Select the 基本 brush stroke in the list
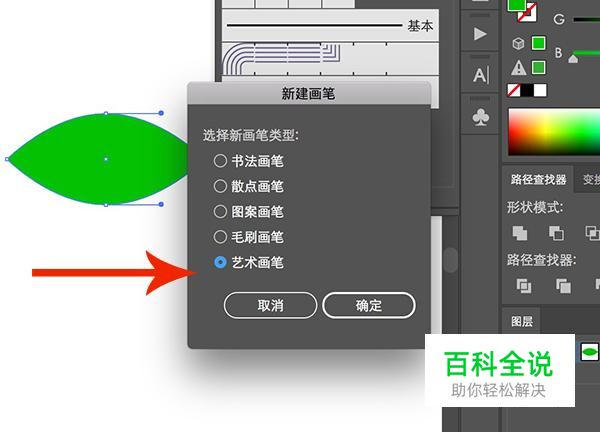 pyautogui.click(x=330, y=26)
